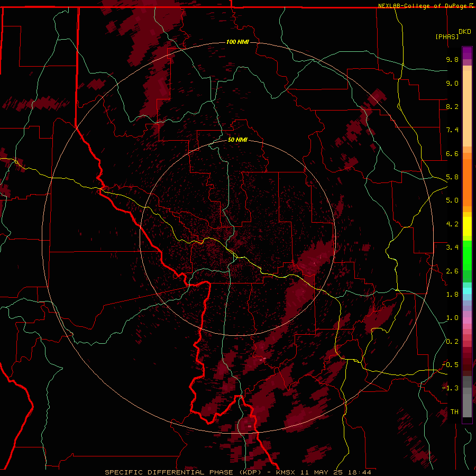The height and width of the screenshot is (476, 476).
Task: Click the 1.8 scale value
Action: [452, 295]
